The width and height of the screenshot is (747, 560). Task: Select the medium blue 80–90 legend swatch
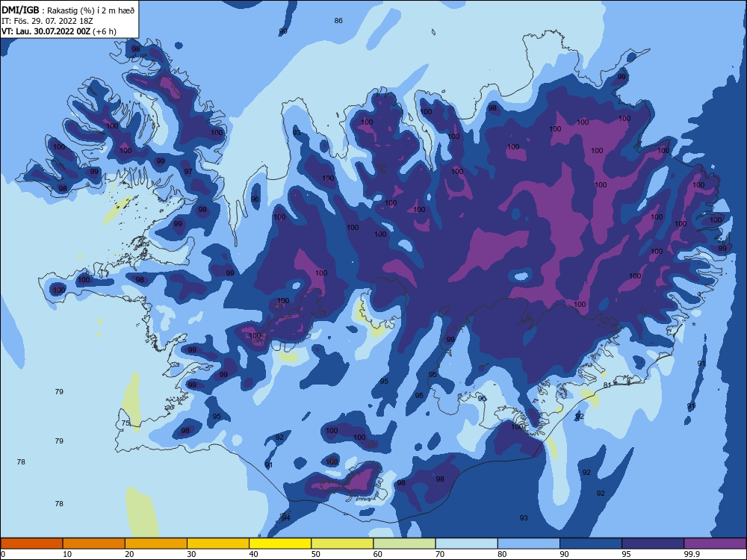click(529, 544)
